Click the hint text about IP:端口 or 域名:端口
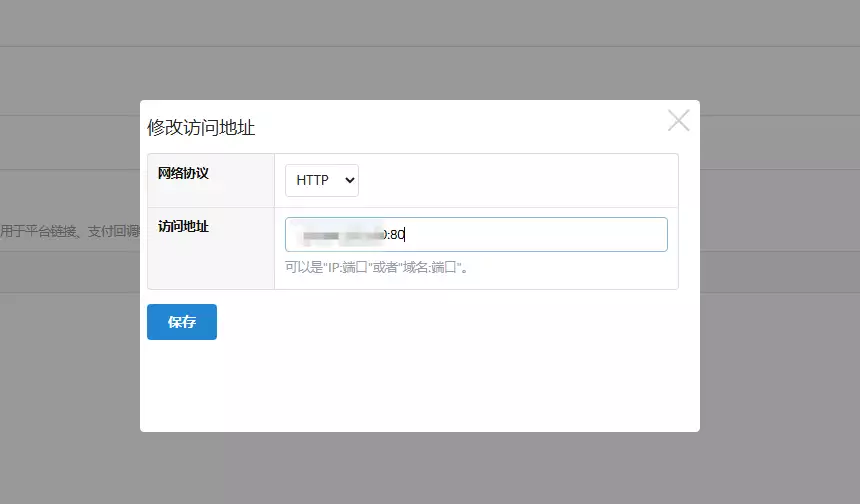The height and width of the screenshot is (504, 860). click(x=377, y=267)
